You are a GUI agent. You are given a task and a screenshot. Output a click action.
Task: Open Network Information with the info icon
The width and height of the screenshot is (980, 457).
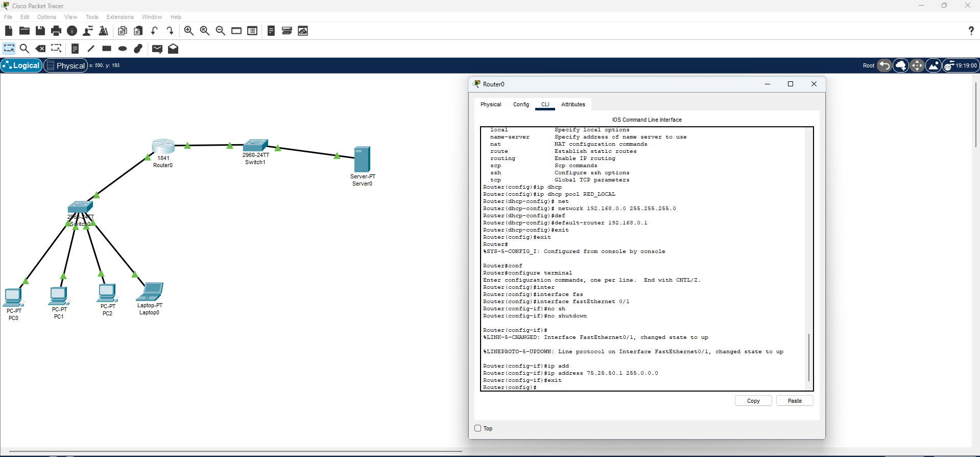click(x=72, y=31)
